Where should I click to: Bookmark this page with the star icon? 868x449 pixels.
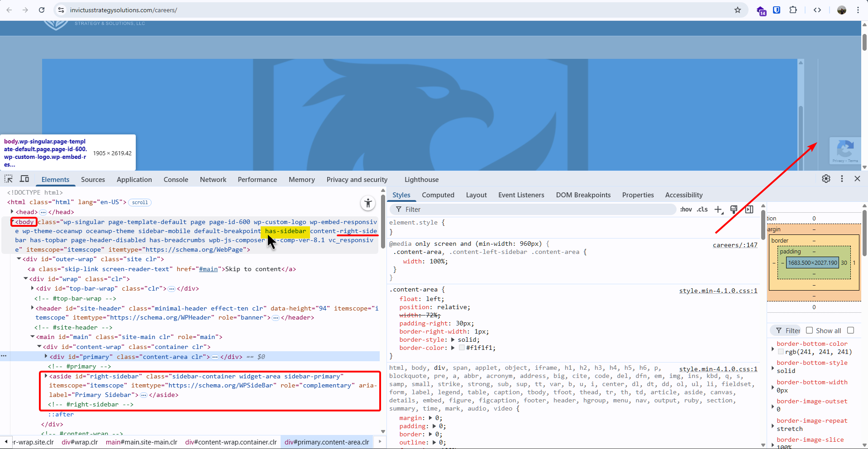point(738,10)
